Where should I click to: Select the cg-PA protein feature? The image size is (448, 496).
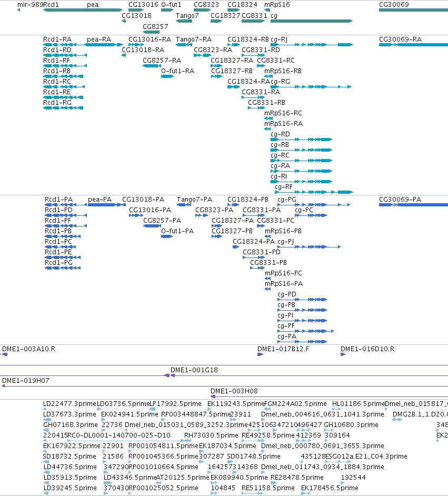[x=302, y=342]
